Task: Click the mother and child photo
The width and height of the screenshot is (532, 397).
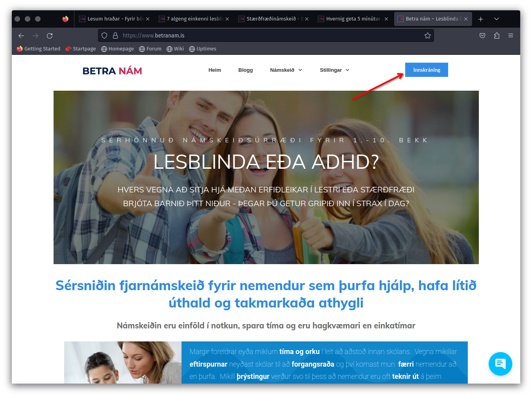Action: pyautogui.click(x=123, y=362)
